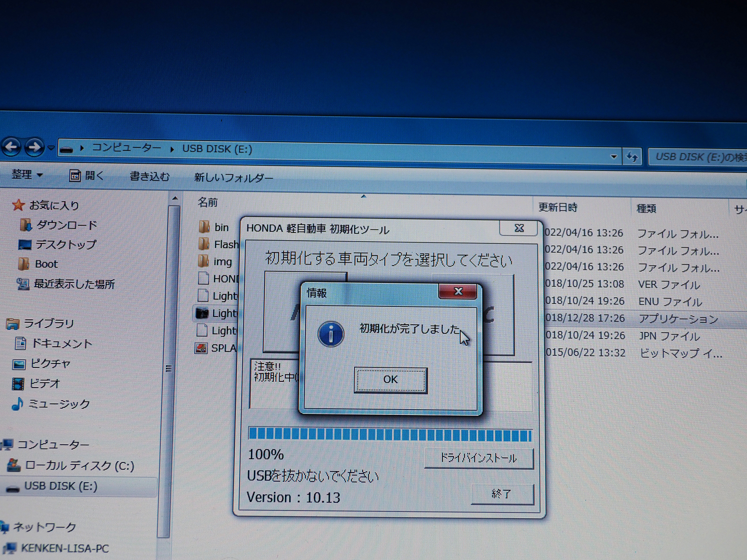
Task: Open recent locations dropdown beside nav arrows
Action: (50, 148)
